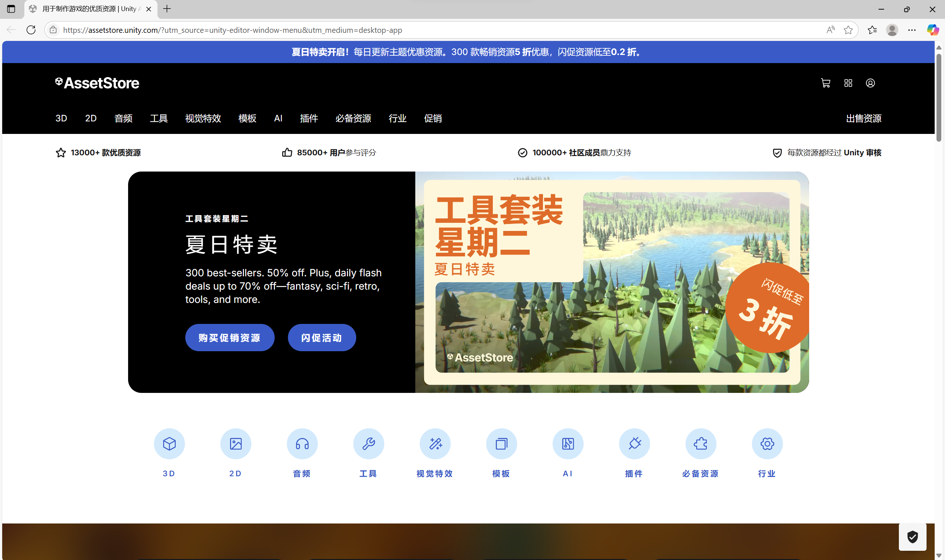The height and width of the screenshot is (560, 945).
Task: Select the 2D image category icon
Action: (236, 444)
